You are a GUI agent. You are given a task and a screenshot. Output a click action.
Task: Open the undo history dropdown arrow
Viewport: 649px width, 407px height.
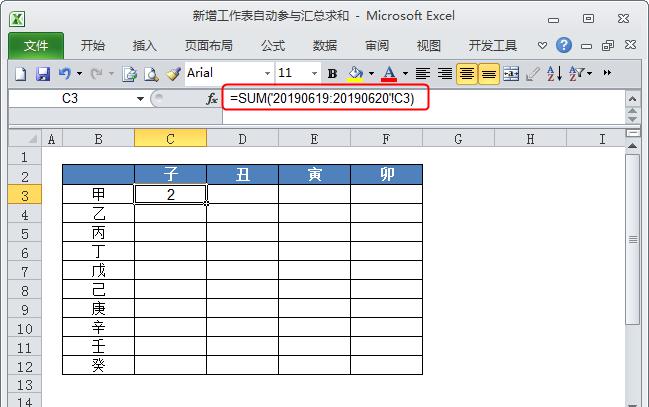tap(79, 74)
